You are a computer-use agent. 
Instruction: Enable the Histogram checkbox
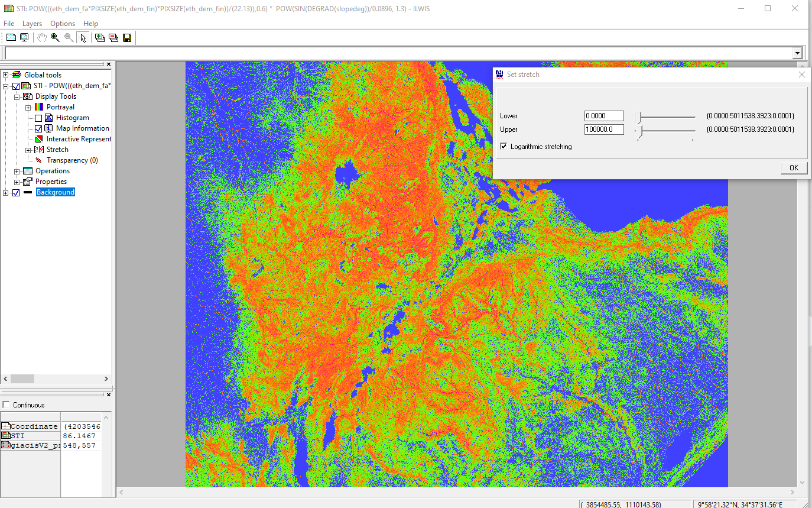(x=38, y=118)
